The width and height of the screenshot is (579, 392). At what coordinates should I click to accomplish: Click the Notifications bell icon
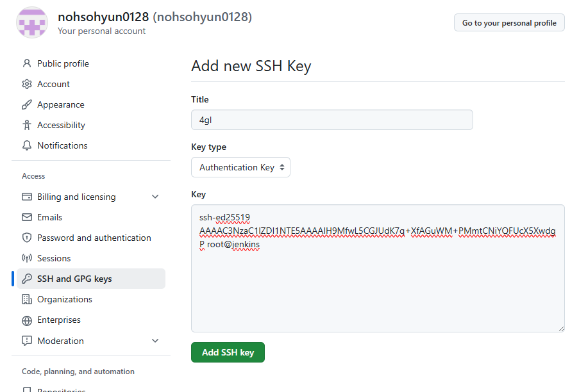pyautogui.click(x=27, y=145)
